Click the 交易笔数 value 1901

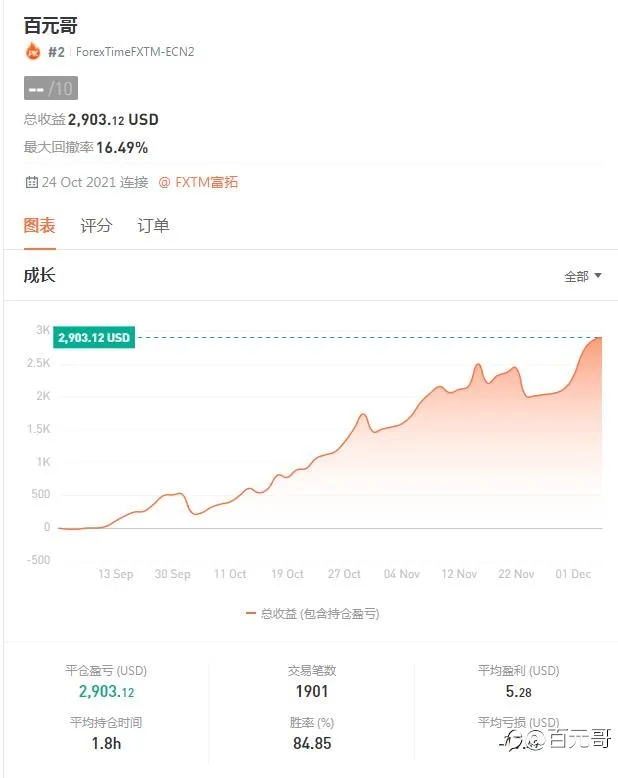(312, 691)
